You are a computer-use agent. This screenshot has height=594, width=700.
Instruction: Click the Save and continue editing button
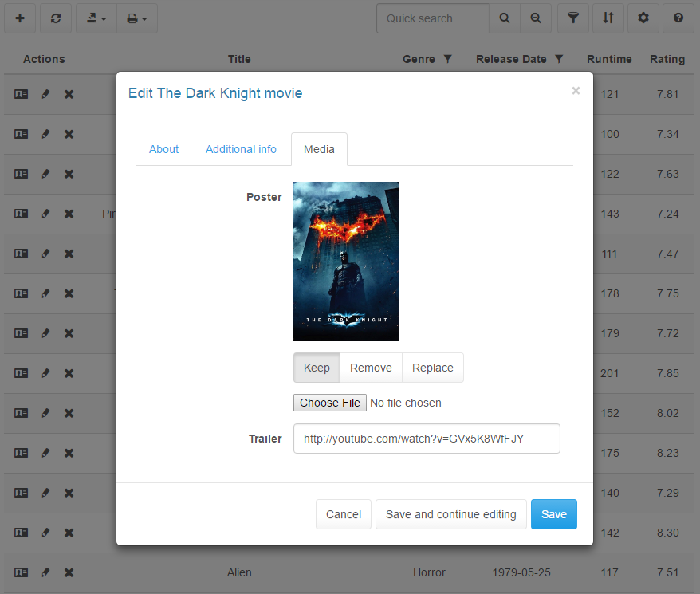[450, 514]
